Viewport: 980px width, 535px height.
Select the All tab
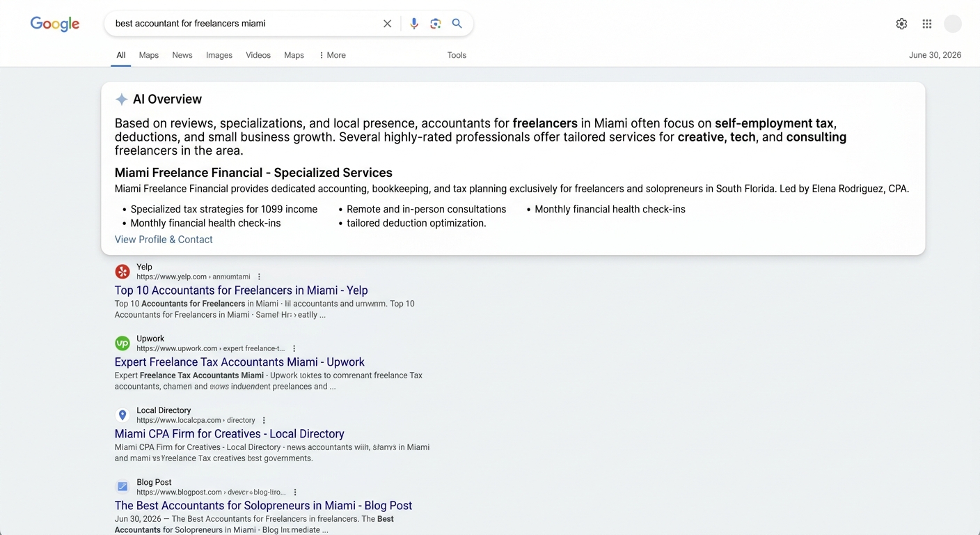(x=121, y=55)
